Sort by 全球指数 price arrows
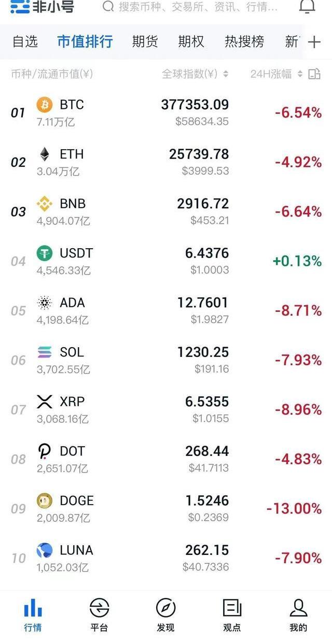Viewport: 332px width, 644px height. coord(226,74)
